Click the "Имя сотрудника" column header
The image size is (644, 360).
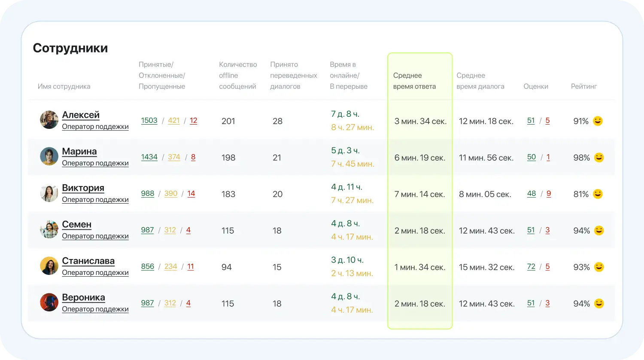[x=64, y=86]
